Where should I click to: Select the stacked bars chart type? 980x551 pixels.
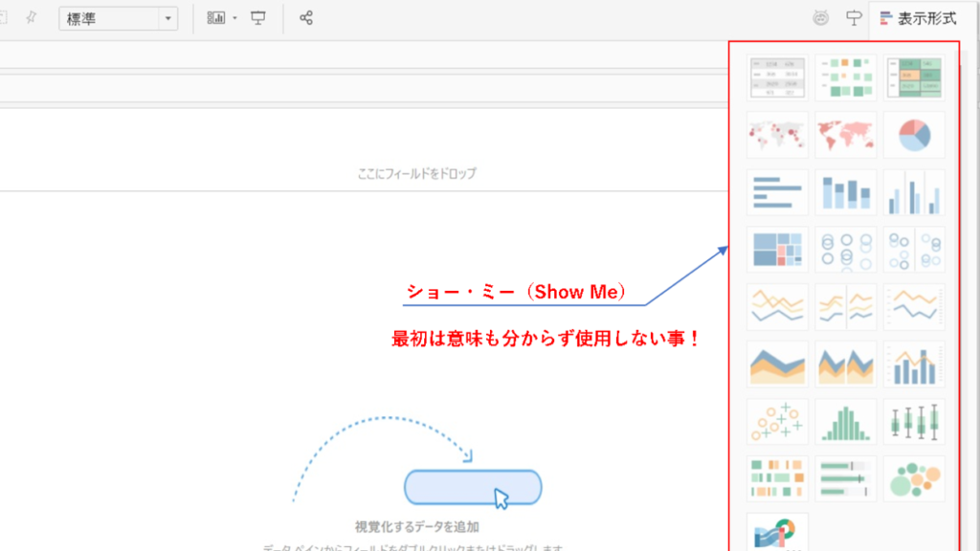point(845,192)
